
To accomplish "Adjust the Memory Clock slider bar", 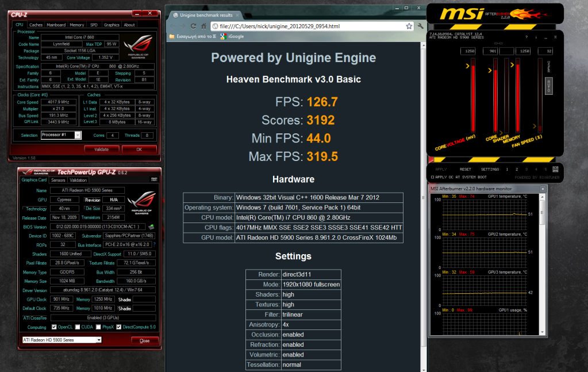I will point(518,95).
